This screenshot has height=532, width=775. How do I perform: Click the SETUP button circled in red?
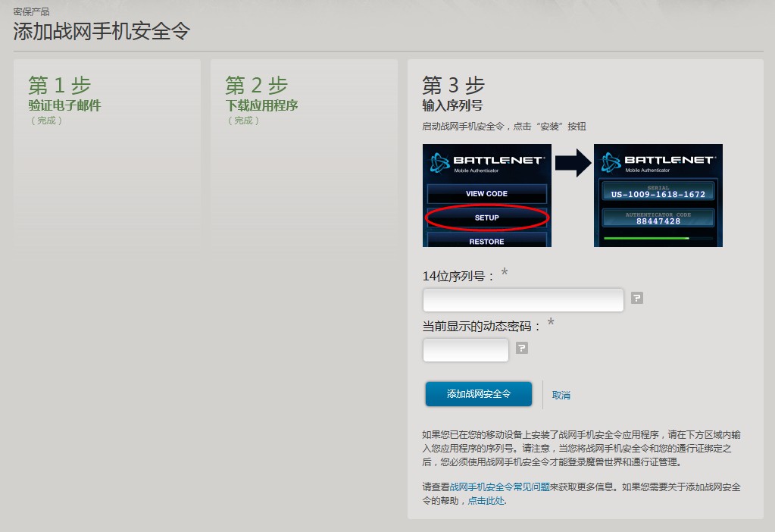click(x=486, y=217)
